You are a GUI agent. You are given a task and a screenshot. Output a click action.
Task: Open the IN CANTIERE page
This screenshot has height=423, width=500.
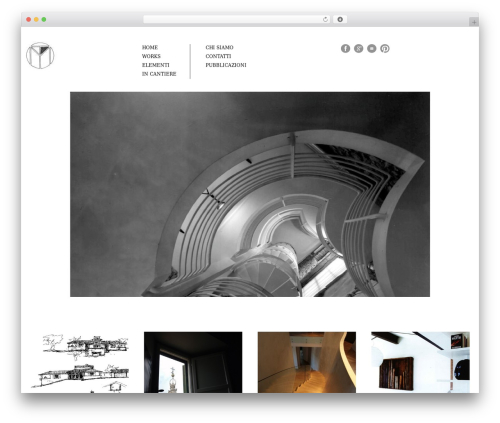coord(159,74)
